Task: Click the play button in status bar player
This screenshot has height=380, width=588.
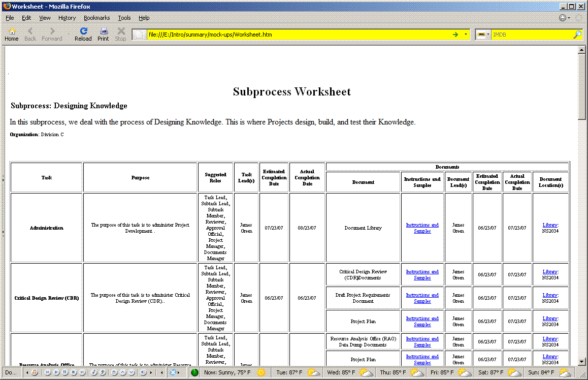Action: click(x=56, y=372)
